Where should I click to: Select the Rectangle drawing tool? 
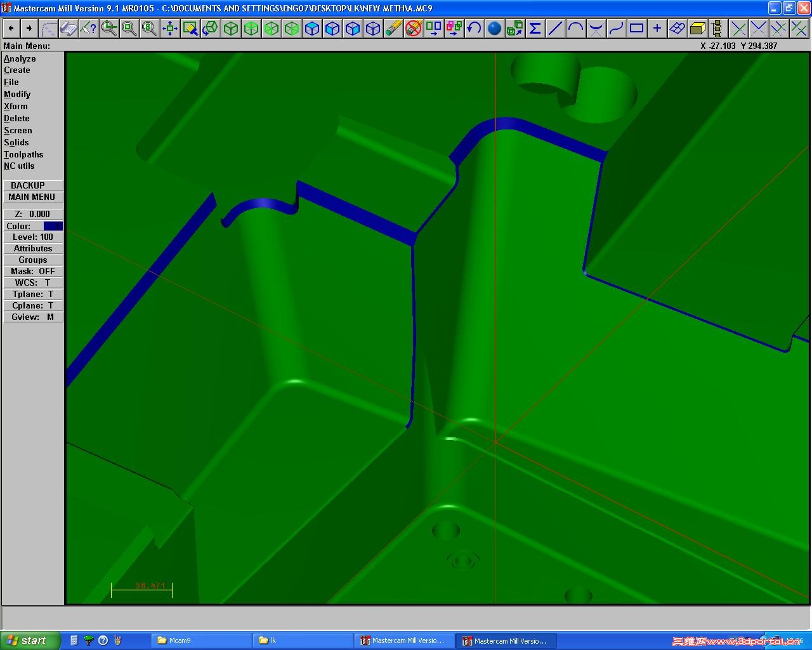pyautogui.click(x=637, y=28)
